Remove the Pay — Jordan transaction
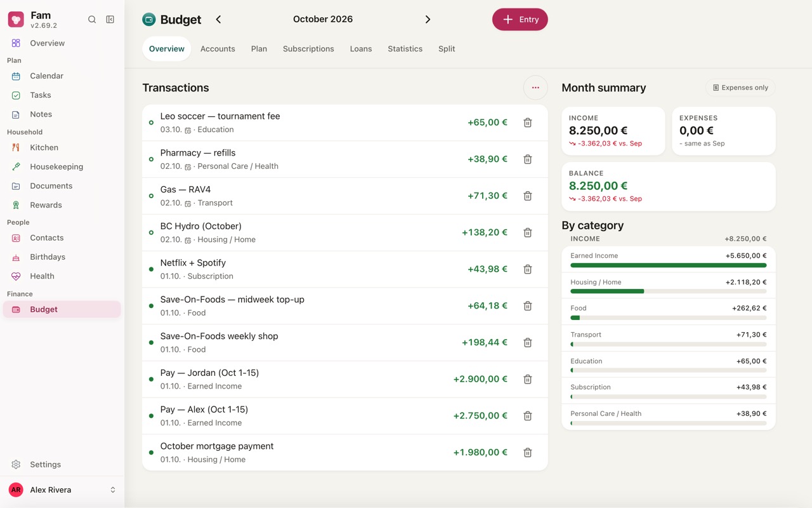This screenshot has width=812, height=508. 527,379
